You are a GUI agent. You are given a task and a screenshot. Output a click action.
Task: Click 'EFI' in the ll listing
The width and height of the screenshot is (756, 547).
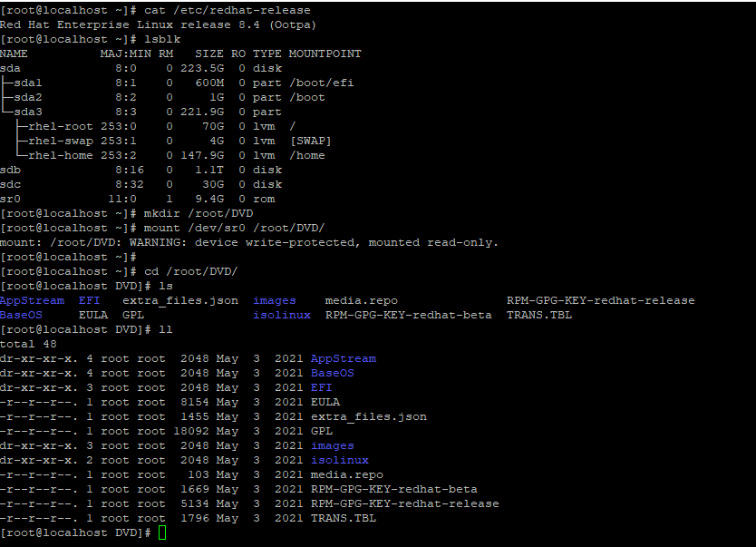click(x=321, y=387)
